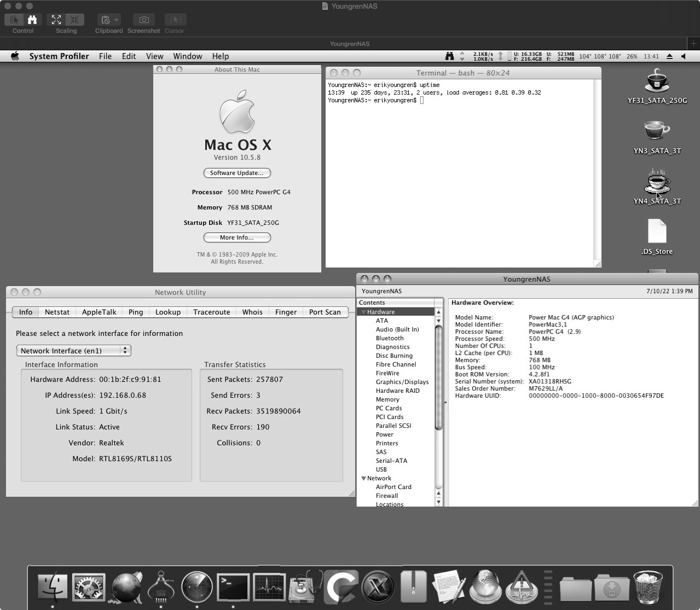Open the zip archive utility Dock icon
The image size is (700, 610).
tap(413, 586)
